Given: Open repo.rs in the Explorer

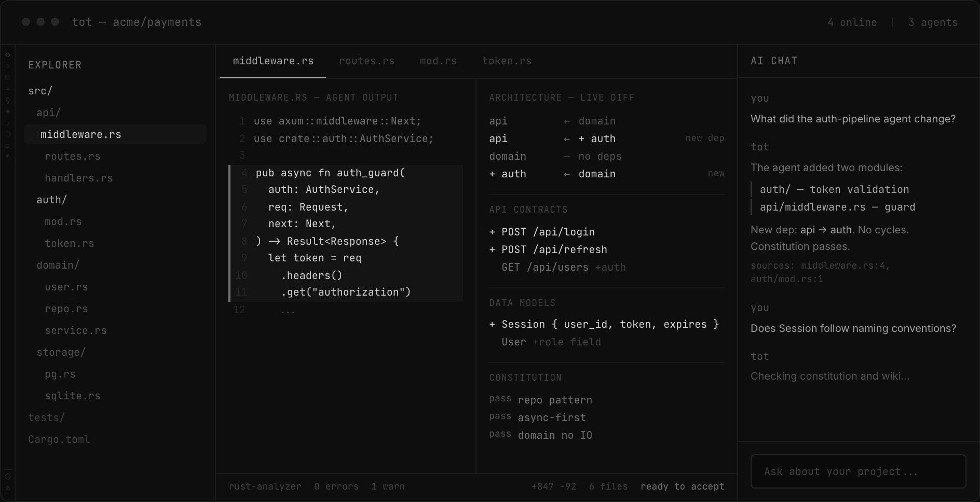Looking at the screenshot, I should click(66, 309).
